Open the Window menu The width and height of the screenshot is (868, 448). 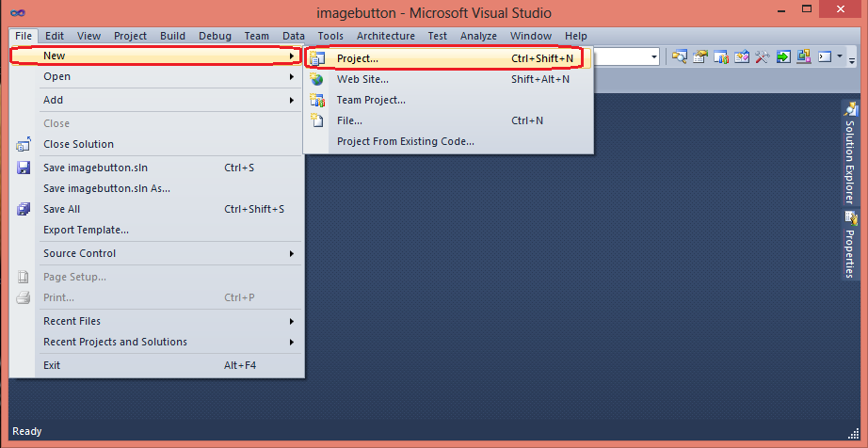(531, 36)
